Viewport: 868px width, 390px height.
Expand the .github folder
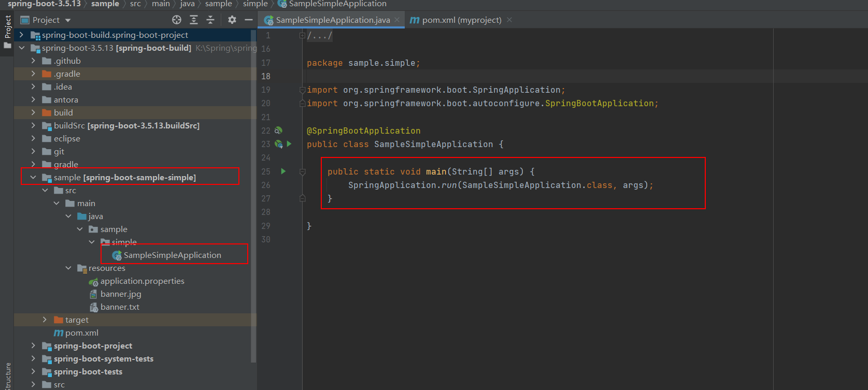tap(33, 61)
